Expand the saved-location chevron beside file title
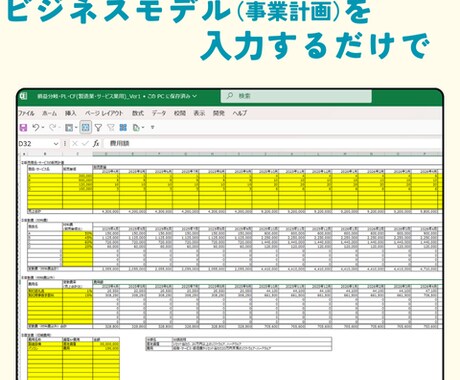Image resolution: width=460 pixels, height=380 pixels. click(x=194, y=96)
